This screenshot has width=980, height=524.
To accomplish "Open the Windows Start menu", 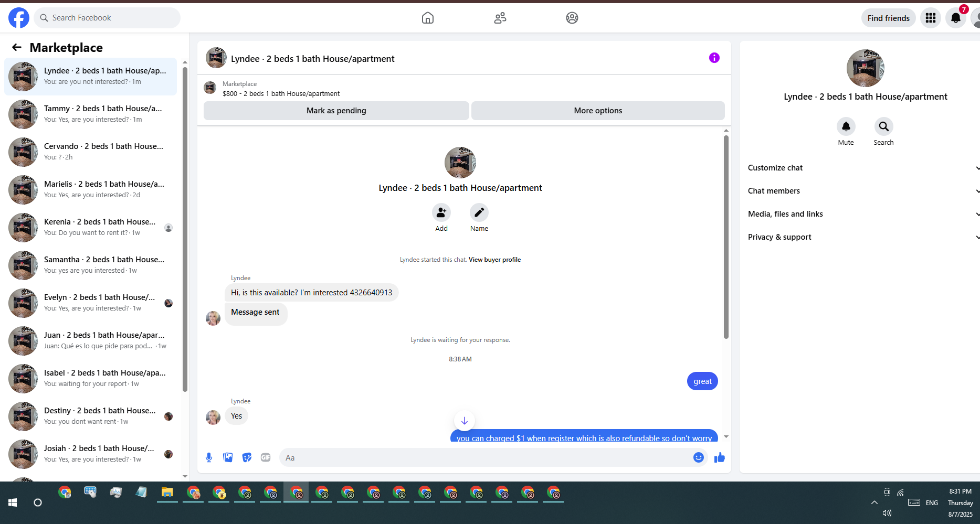I will (x=13, y=502).
